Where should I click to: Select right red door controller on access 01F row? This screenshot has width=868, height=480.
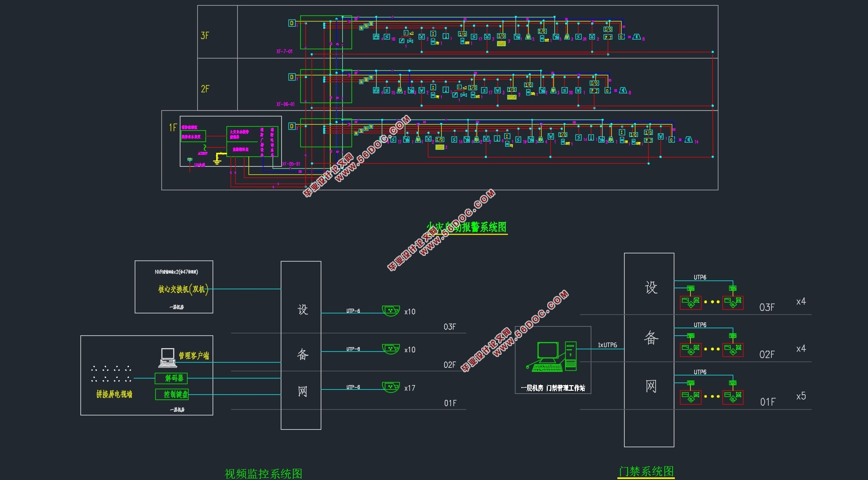(733, 397)
